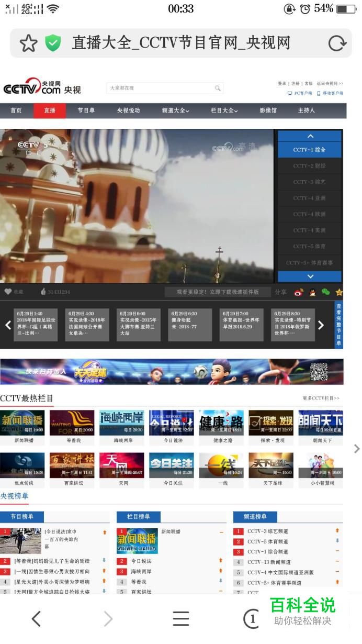
Task: Open 影像馆 nav item
Action: coord(268,110)
